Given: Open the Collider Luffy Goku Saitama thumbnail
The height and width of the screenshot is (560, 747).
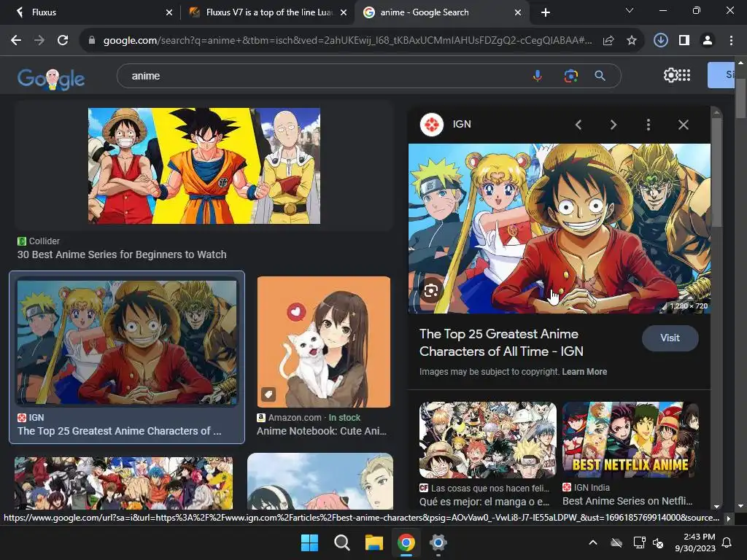Looking at the screenshot, I should pos(204,166).
